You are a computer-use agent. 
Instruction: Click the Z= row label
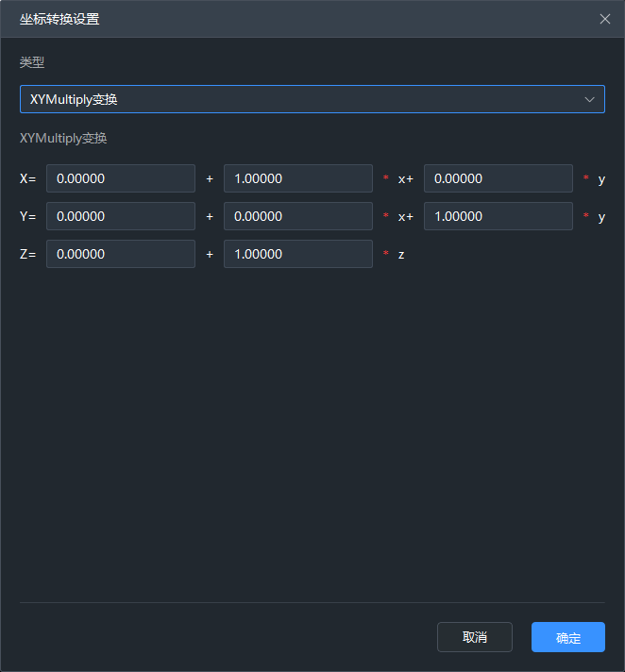[x=27, y=254]
